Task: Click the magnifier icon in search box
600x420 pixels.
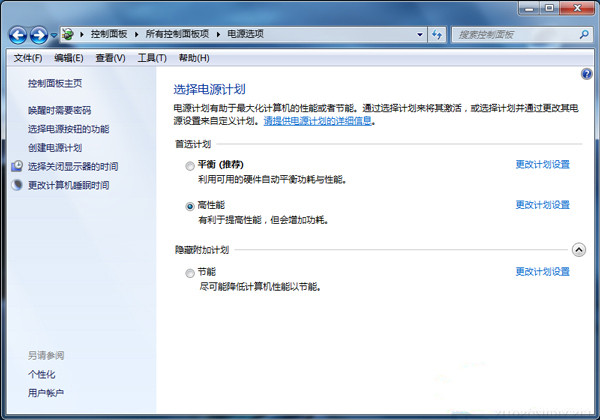Action: (x=582, y=34)
